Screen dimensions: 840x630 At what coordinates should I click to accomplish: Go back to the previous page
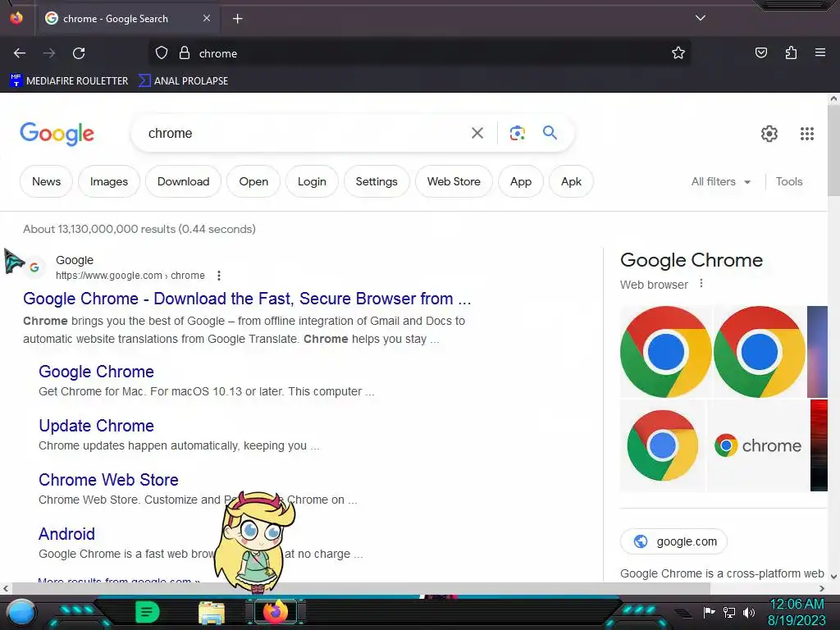click(20, 53)
